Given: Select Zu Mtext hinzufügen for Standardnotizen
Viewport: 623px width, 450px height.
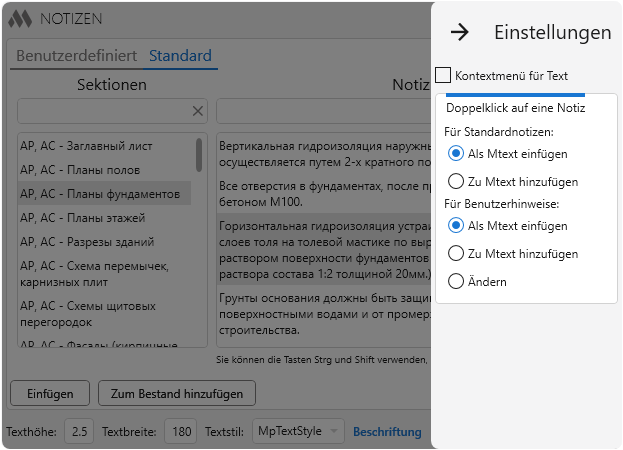Looking at the screenshot, I should click(456, 182).
